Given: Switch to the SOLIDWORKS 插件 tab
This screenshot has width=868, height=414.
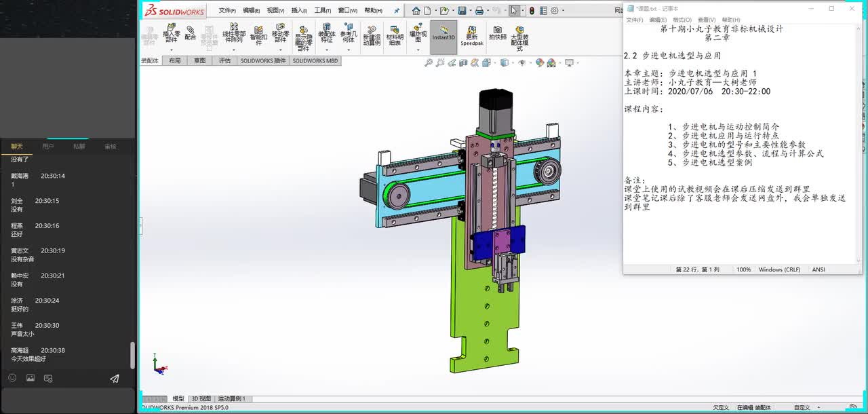Looking at the screenshot, I should click(263, 61).
